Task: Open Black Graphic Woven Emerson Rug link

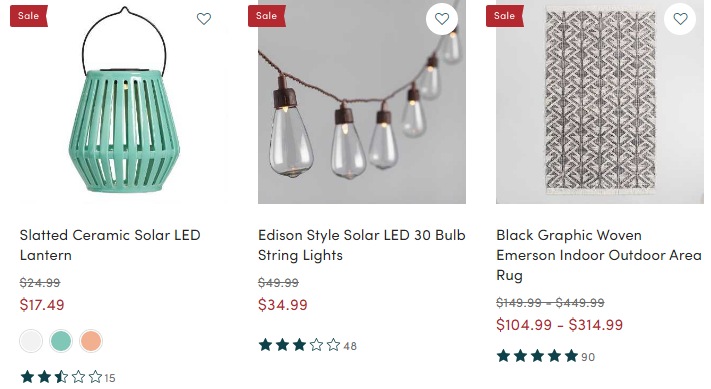Action: point(599,255)
